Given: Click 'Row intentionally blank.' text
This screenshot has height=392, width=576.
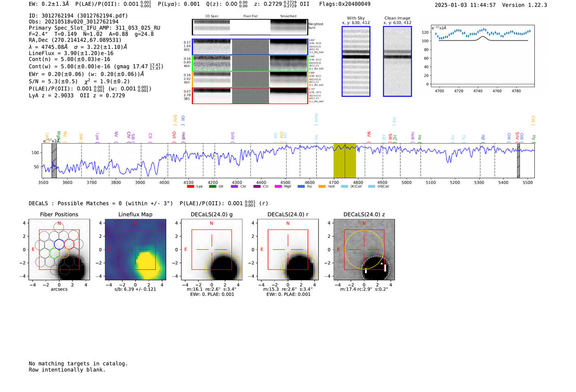Looking at the screenshot, I should 67,370.
